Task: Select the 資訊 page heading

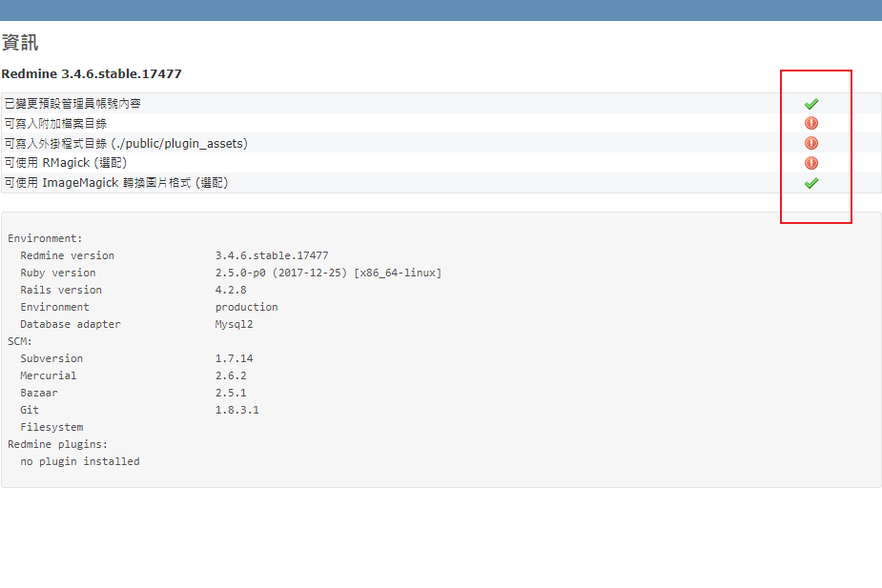Action: point(20,43)
